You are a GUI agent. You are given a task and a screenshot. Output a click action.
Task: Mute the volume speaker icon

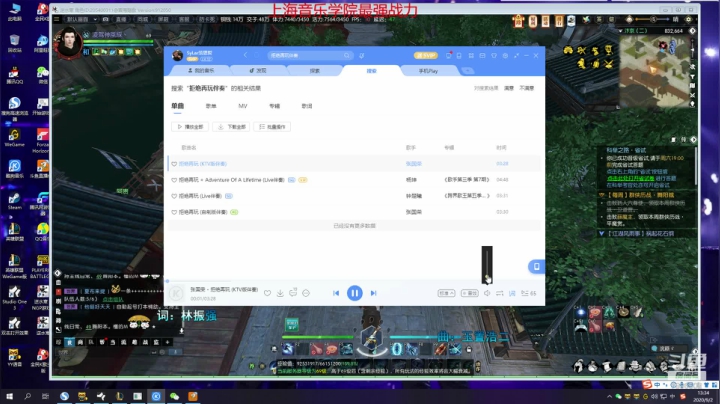click(487, 293)
